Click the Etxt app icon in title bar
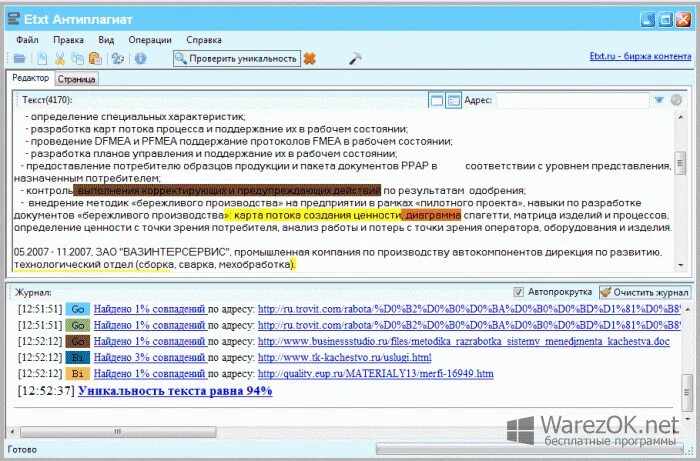Screen dimensions: 700x461 (14, 19)
